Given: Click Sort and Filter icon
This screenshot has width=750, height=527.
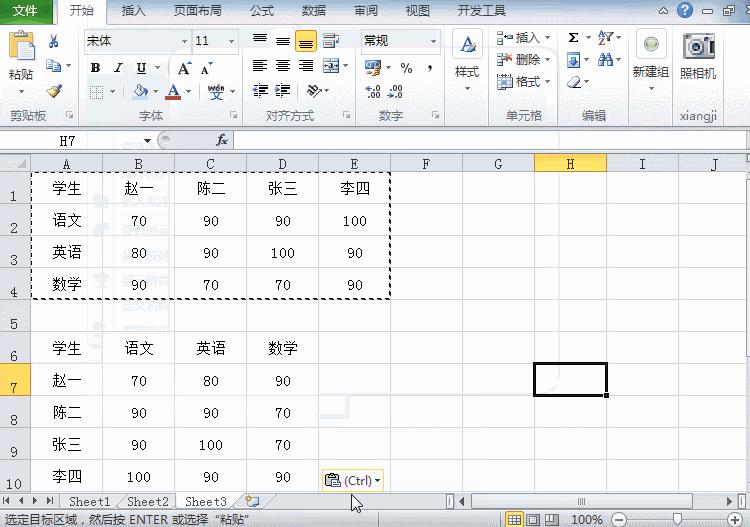Looking at the screenshot, I should [605, 37].
